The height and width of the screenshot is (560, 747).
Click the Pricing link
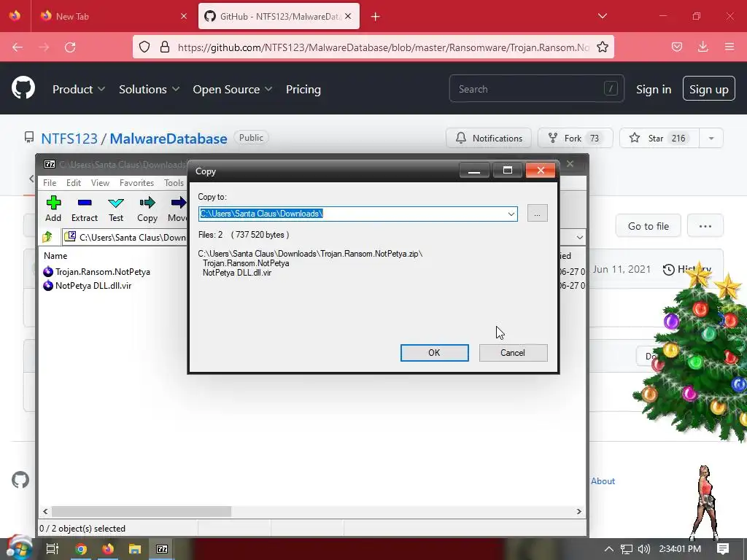303,89
